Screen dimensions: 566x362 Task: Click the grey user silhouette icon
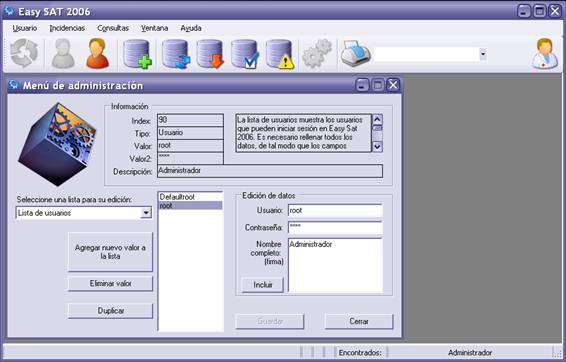[63, 54]
